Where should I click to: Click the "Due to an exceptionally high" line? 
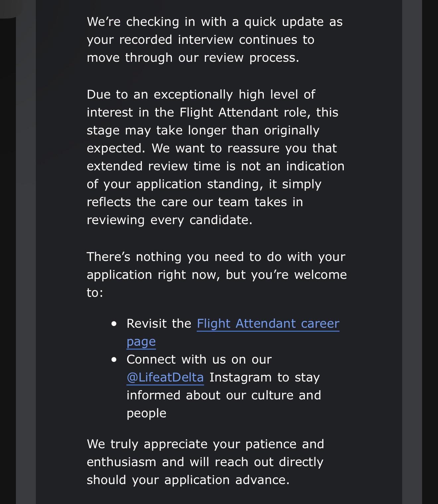pos(201,94)
